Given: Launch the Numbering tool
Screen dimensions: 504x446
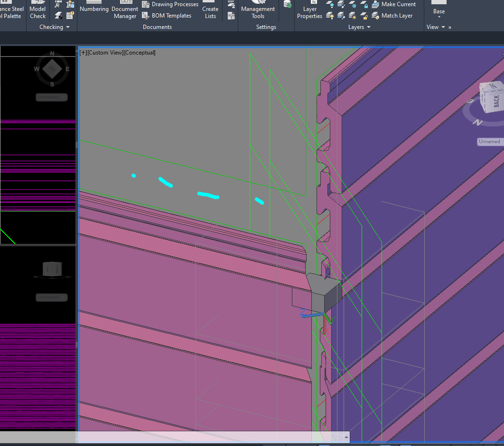Looking at the screenshot, I should pyautogui.click(x=94, y=8).
